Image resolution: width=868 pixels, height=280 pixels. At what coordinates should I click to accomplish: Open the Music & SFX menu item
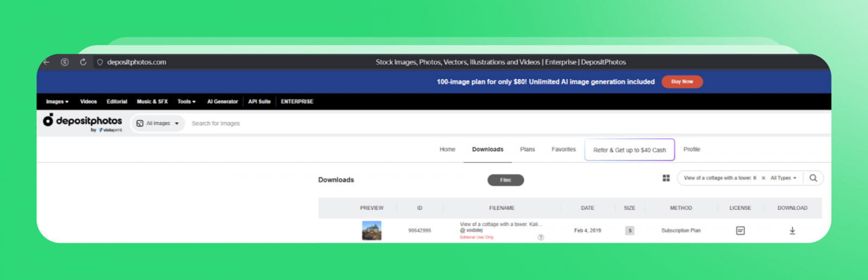(x=152, y=102)
